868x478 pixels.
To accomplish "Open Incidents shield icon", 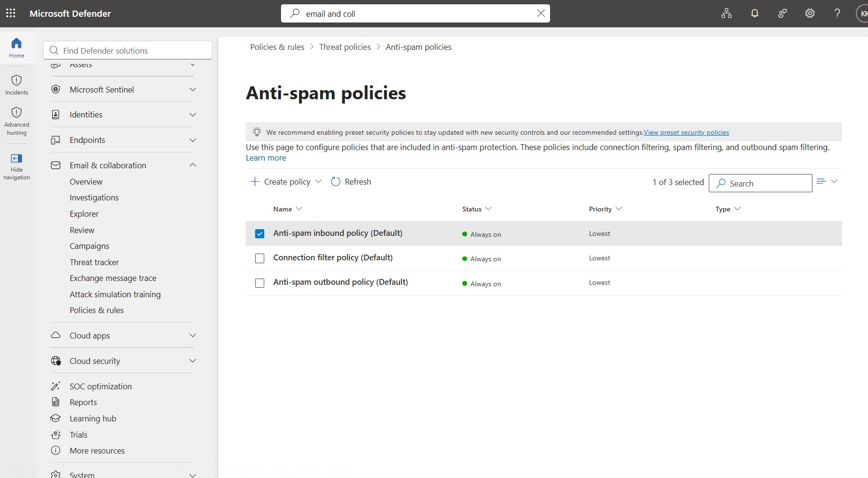I will coord(16,80).
